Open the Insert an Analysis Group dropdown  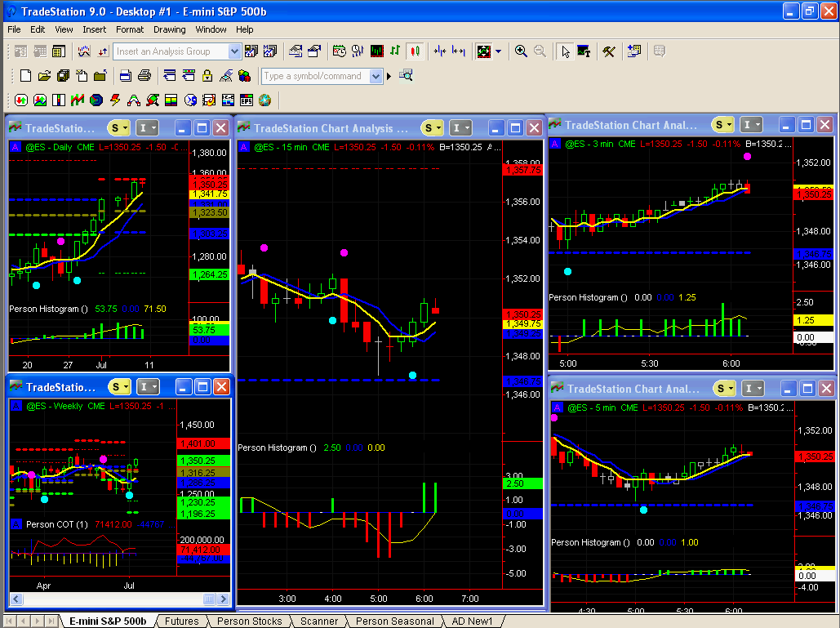(234, 51)
